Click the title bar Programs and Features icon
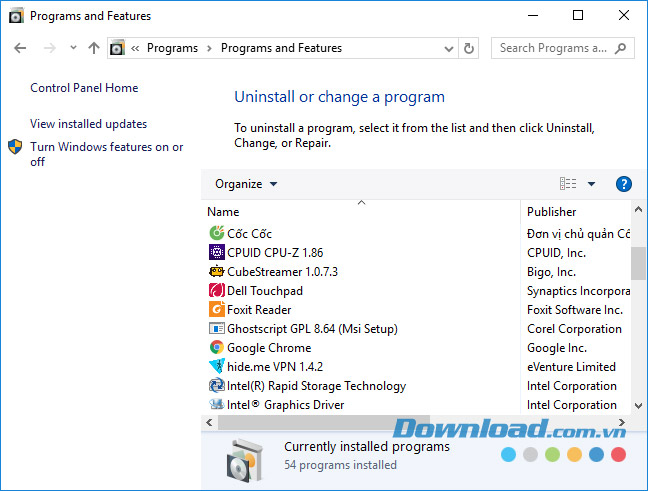Image resolution: width=648 pixels, height=491 pixels. click(16, 16)
